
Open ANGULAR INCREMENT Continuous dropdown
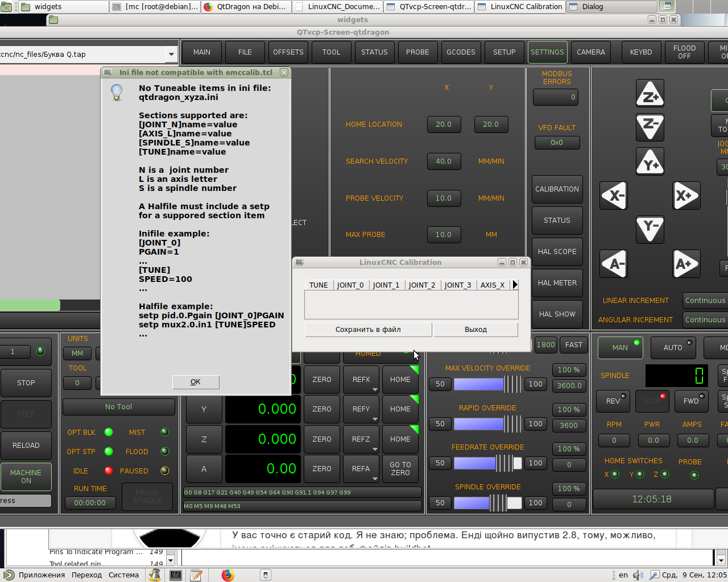point(705,319)
